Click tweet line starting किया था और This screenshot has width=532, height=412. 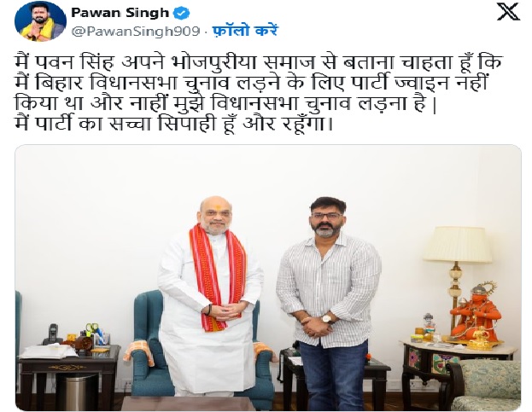point(225,102)
